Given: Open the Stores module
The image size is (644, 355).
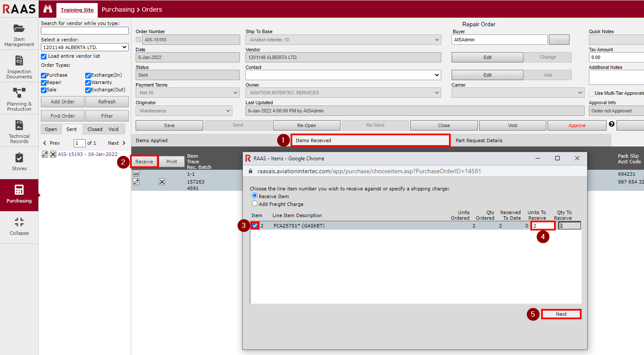Looking at the screenshot, I should click(x=19, y=162).
